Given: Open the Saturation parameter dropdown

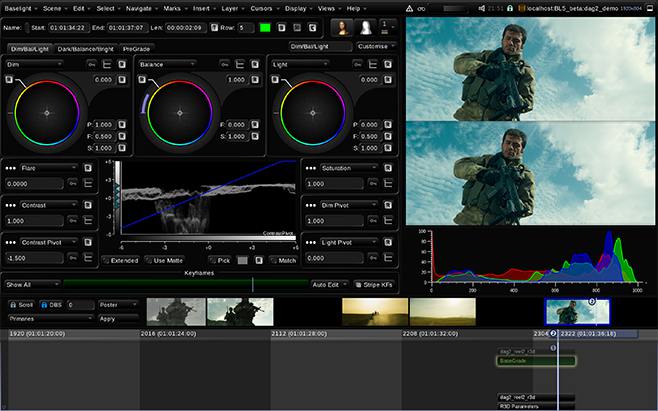Looking at the screenshot, I should click(349, 168).
